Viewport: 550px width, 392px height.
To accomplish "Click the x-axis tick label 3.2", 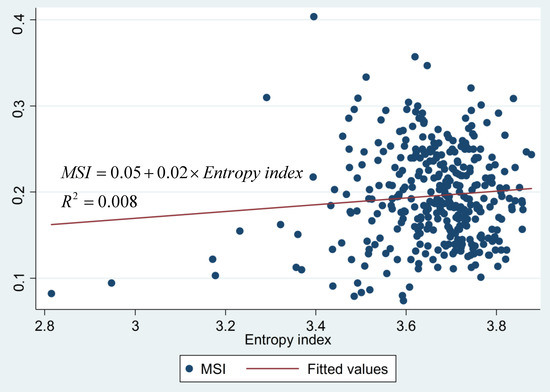I will (x=225, y=326).
